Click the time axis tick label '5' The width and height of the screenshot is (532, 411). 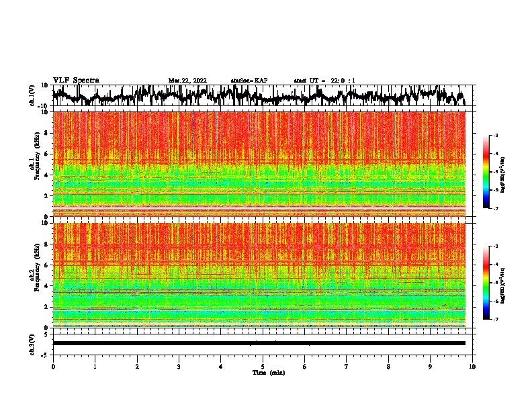coord(263,367)
